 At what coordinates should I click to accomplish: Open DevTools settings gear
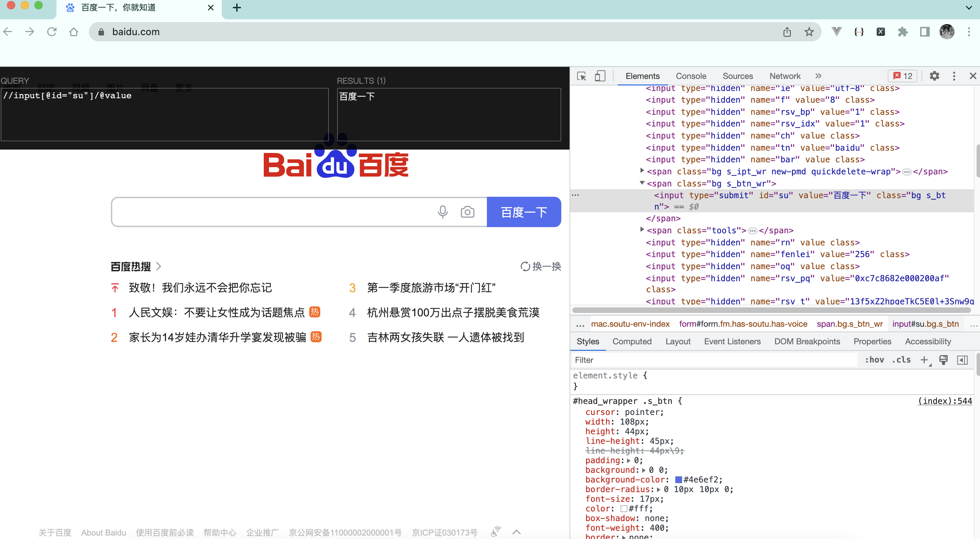[x=934, y=76]
